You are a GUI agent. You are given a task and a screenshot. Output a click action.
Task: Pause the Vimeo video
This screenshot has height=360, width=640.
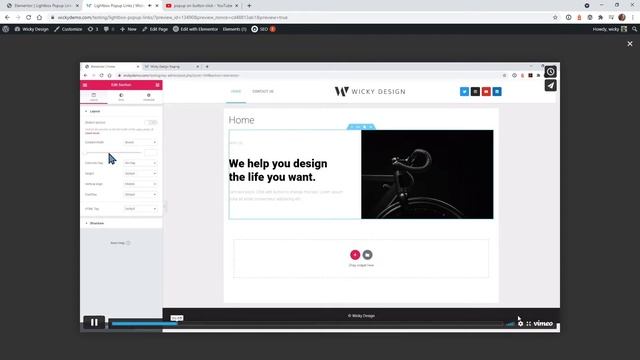click(x=94, y=322)
